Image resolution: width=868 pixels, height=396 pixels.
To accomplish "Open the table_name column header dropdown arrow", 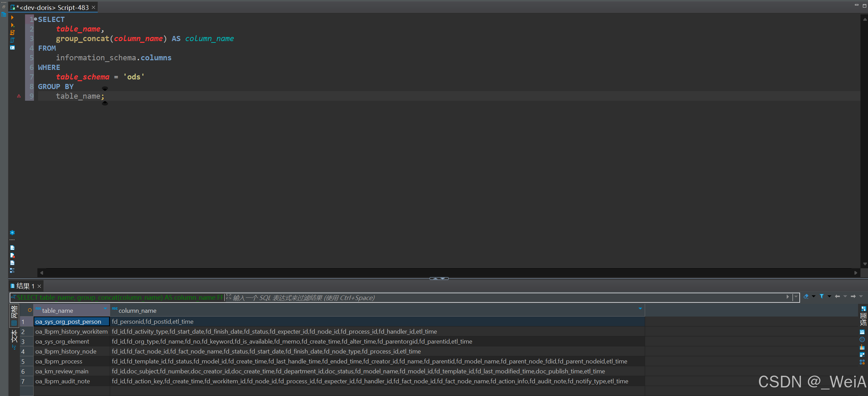I will pyautogui.click(x=105, y=309).
